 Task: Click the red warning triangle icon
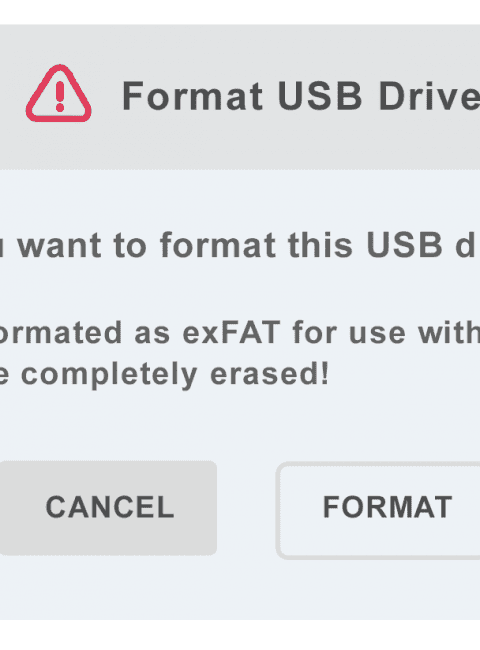tap(58, 94)
